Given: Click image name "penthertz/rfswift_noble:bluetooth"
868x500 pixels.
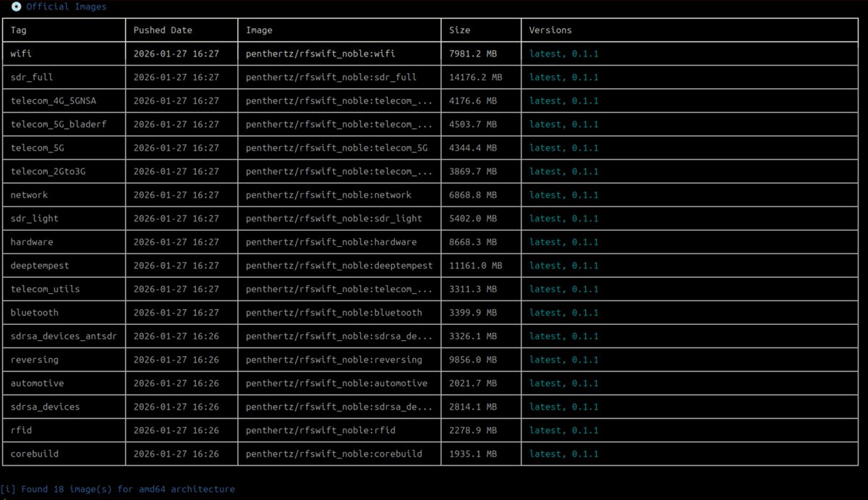Looking at the screenshot, I should coord(333,313).
